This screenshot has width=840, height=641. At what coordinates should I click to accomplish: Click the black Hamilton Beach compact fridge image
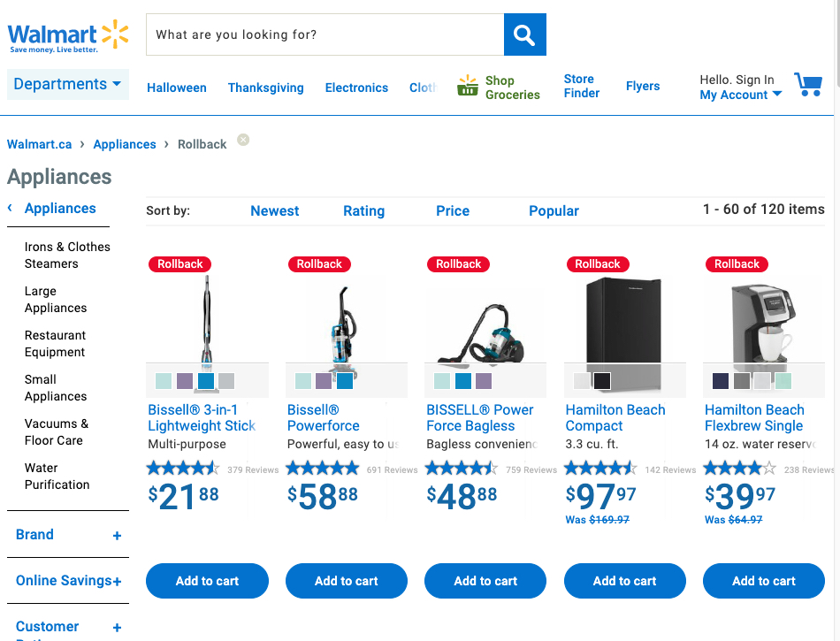(x=624, y=320)
